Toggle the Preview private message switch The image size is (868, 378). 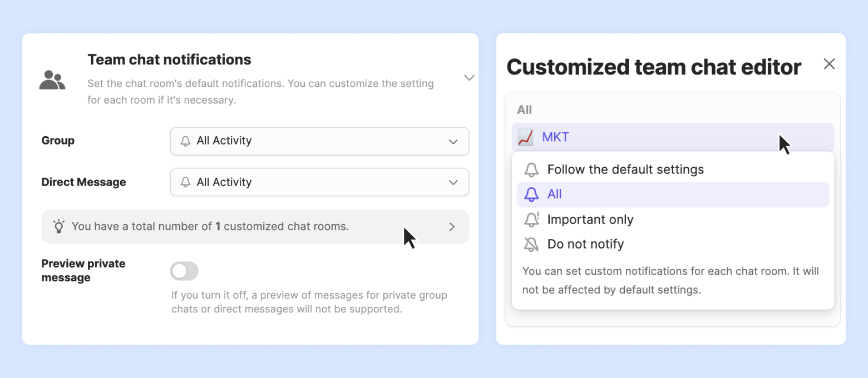tap(184, 271)
